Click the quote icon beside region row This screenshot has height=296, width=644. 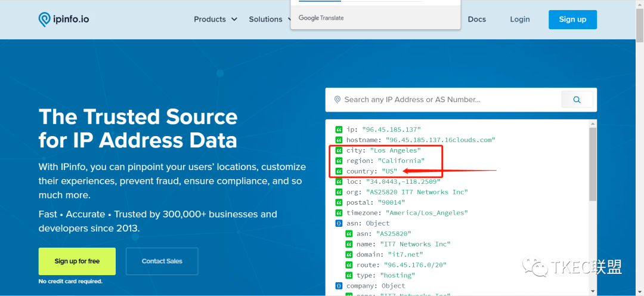point(339,161)
